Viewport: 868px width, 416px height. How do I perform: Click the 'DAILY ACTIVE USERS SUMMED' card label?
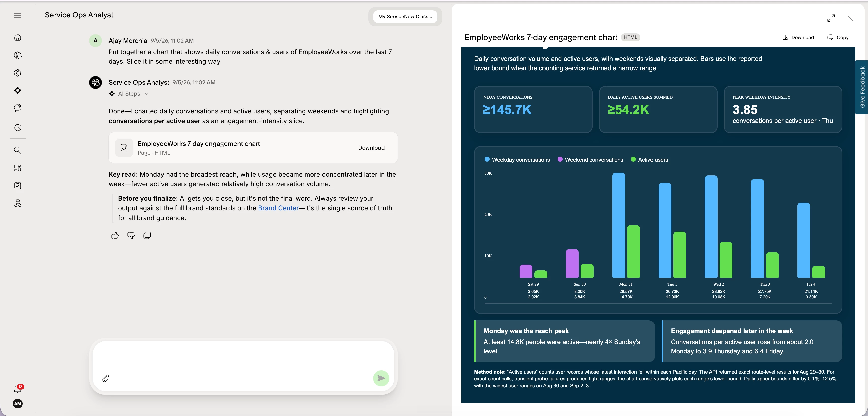[x=640, y=97]
